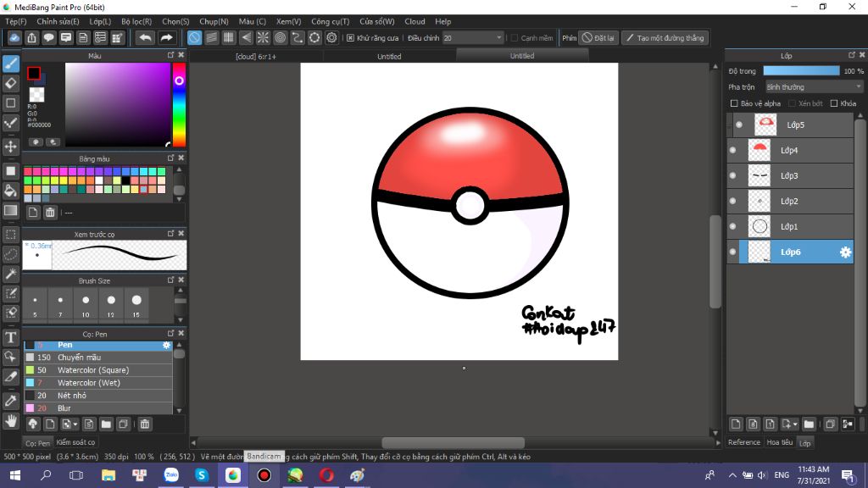Toggle visibility of layer Lớp2
868x488 pixels.
tap(733, 202)
